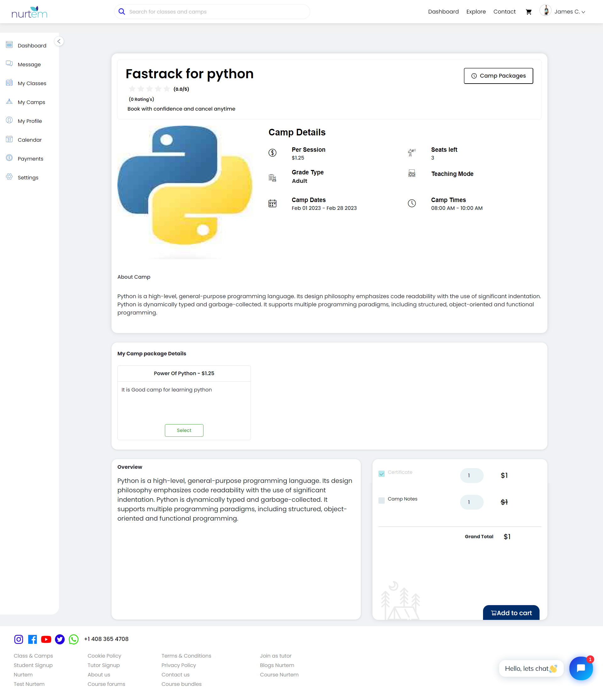Enable the Camp Notes checkbox
The image size is (603, 700).
[382, 500]
